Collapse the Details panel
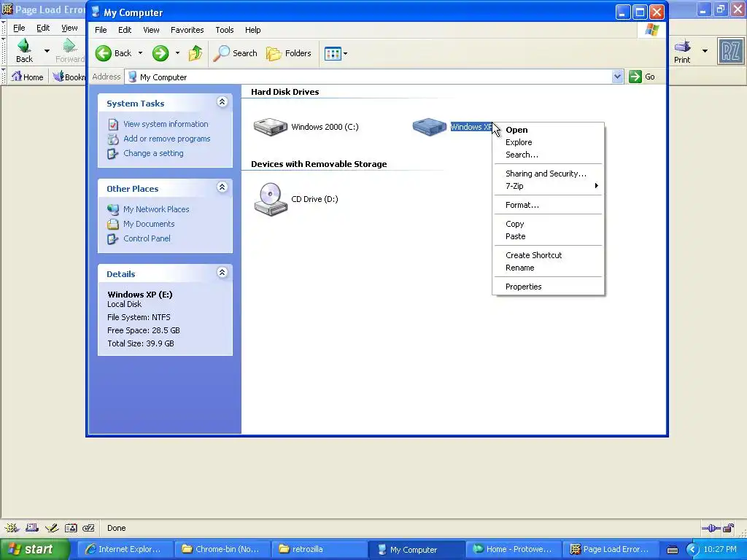 pyautogui.click(x=222, y=273)
